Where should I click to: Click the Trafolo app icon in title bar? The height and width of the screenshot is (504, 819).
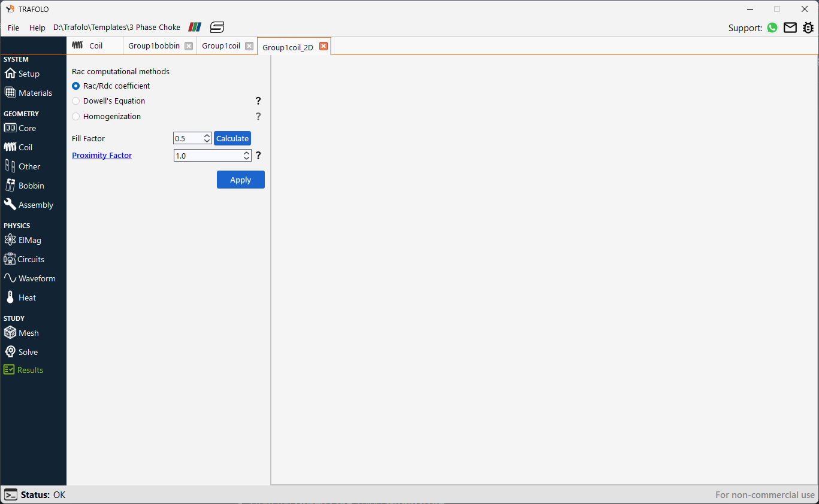click(x=10, y=9)
